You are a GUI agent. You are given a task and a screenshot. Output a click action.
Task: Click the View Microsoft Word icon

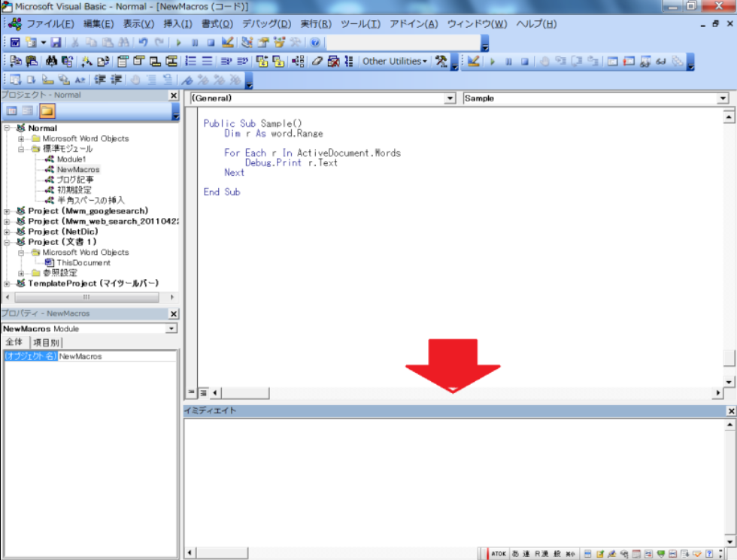[x=15, y=43]
